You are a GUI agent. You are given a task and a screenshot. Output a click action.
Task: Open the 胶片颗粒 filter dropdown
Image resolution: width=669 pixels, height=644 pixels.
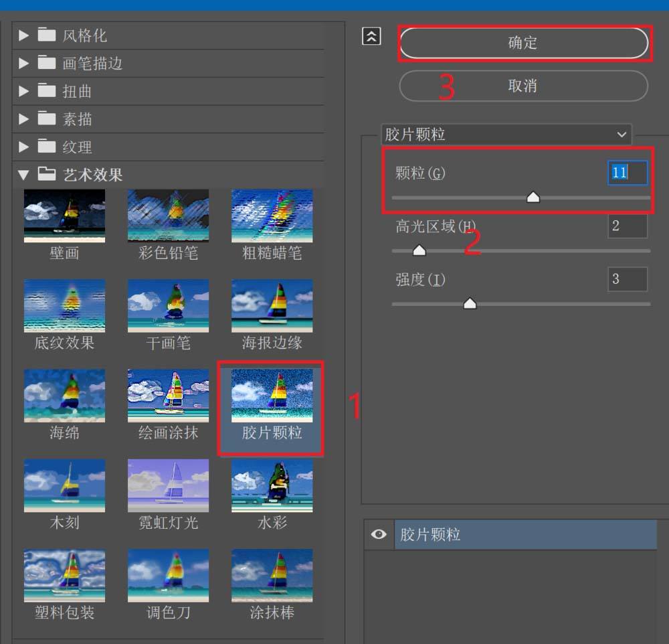(x=506, y=135)
